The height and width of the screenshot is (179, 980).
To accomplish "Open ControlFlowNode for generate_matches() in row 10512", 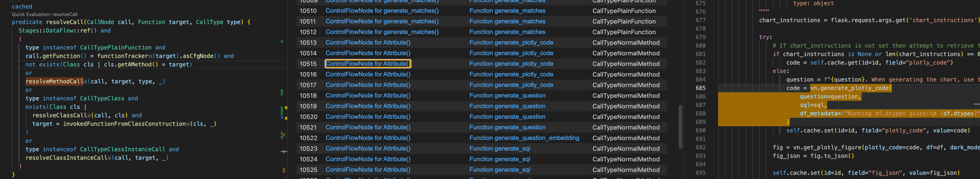I will pyautogui.click(x=382, y=32).
